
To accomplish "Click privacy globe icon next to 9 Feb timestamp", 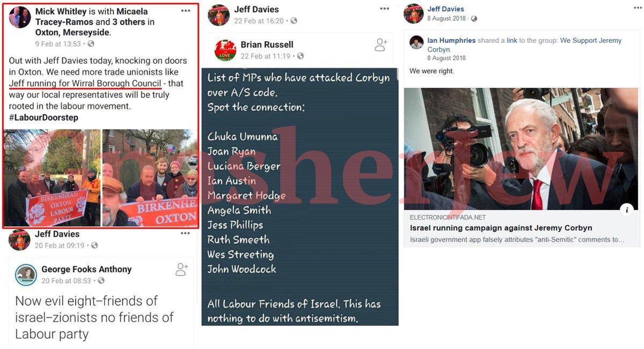I will [x=91, y=44].
